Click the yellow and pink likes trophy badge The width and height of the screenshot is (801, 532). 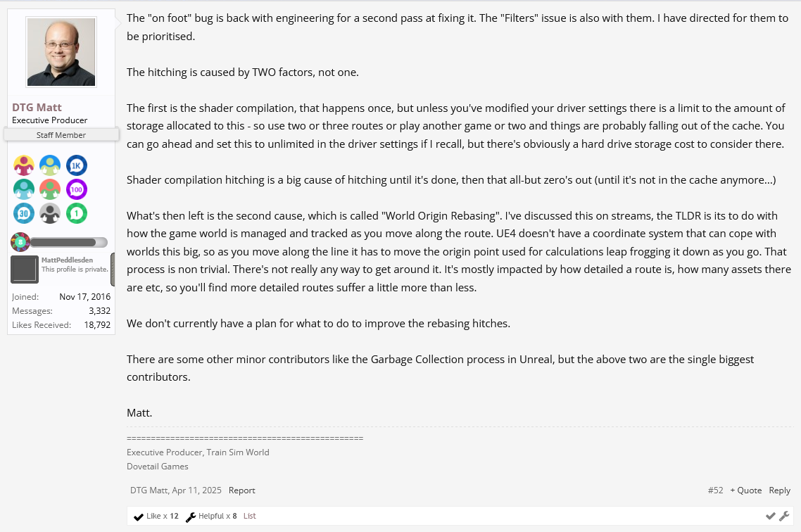[23, 165]
